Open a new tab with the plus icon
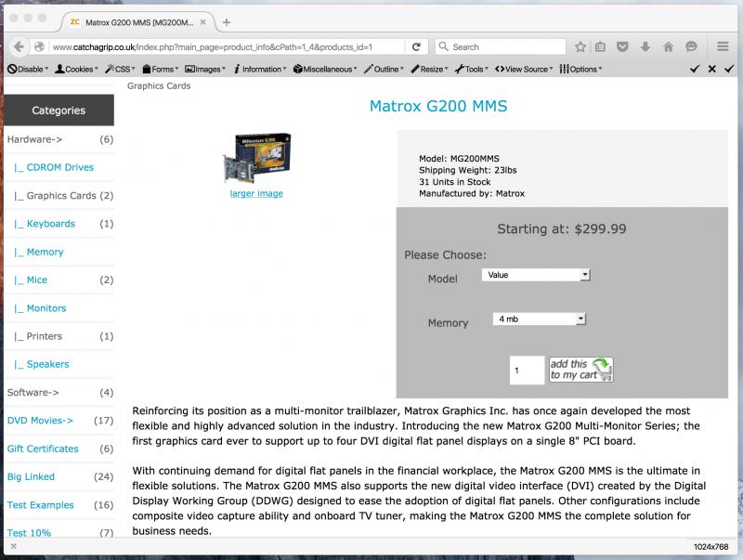 point(227,22)
